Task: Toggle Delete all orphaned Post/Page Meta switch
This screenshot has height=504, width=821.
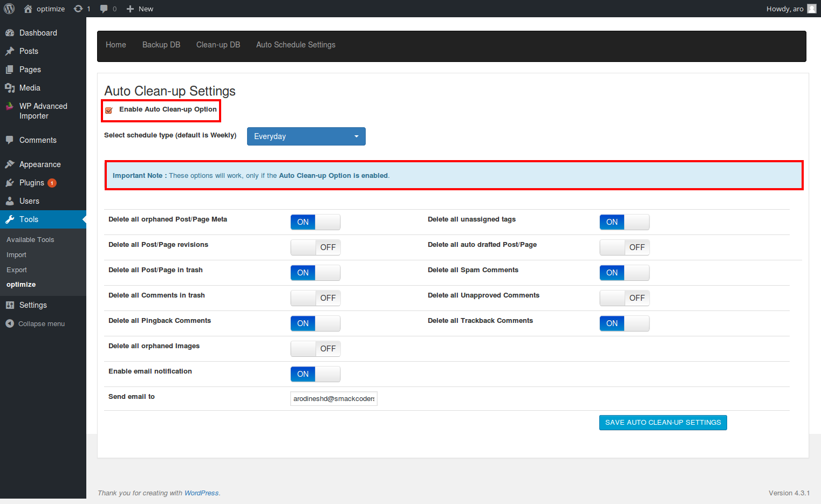Action: click(316, 222)
